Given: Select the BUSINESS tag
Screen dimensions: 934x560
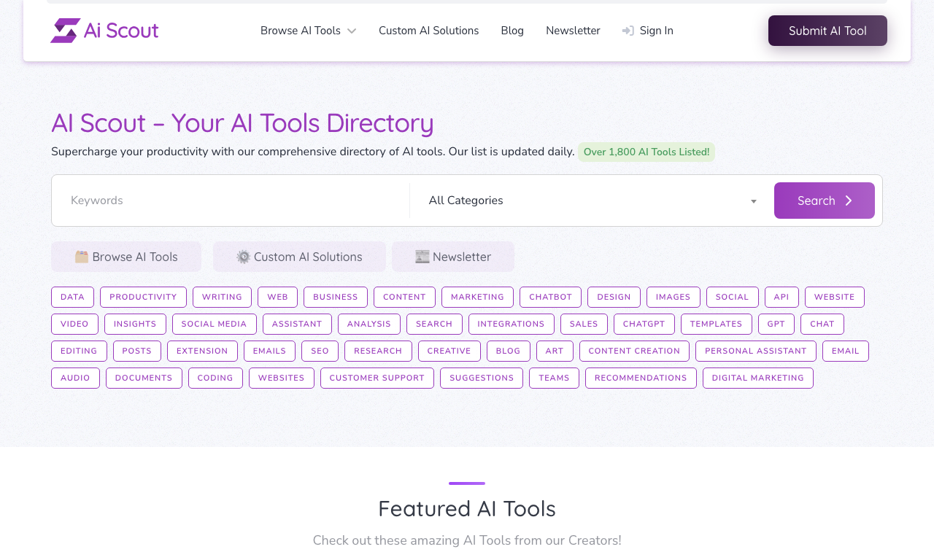Looking at the screenshot, I should tap(336, 297).
